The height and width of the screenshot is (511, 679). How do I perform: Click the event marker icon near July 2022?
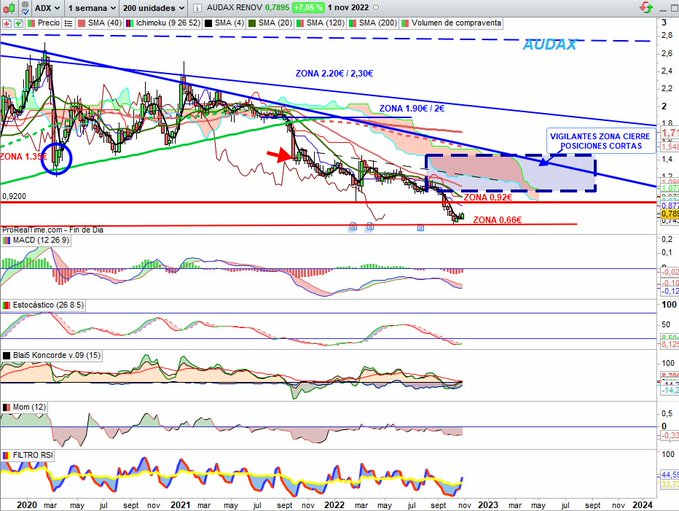click(420, 227)
